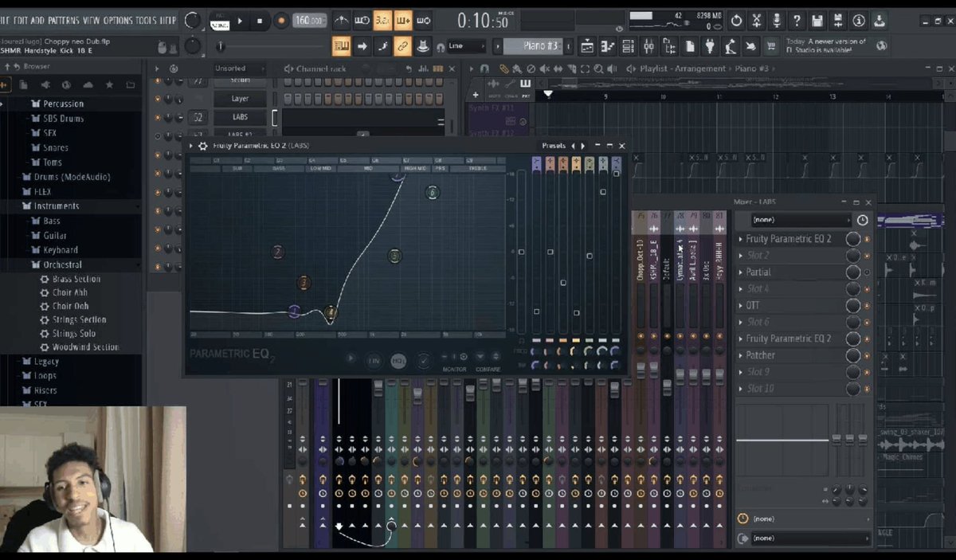The image size is (956, 560).
Task: Expand the Percussion folder in the Browser
Action: (63, 104)
